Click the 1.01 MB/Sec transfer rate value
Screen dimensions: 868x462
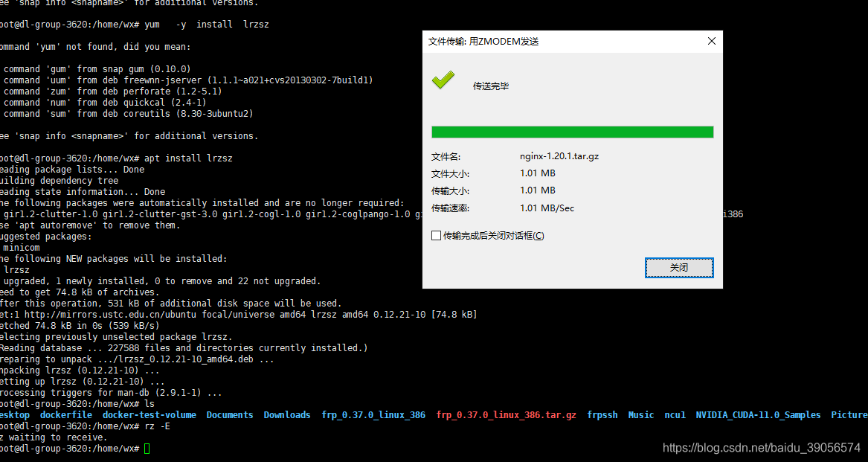coord(547,208)
